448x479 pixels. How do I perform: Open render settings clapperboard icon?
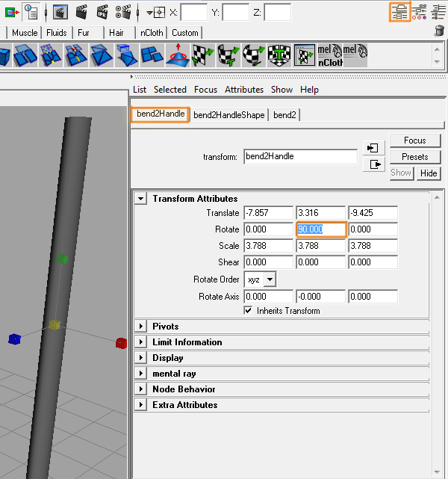(124, 12)
